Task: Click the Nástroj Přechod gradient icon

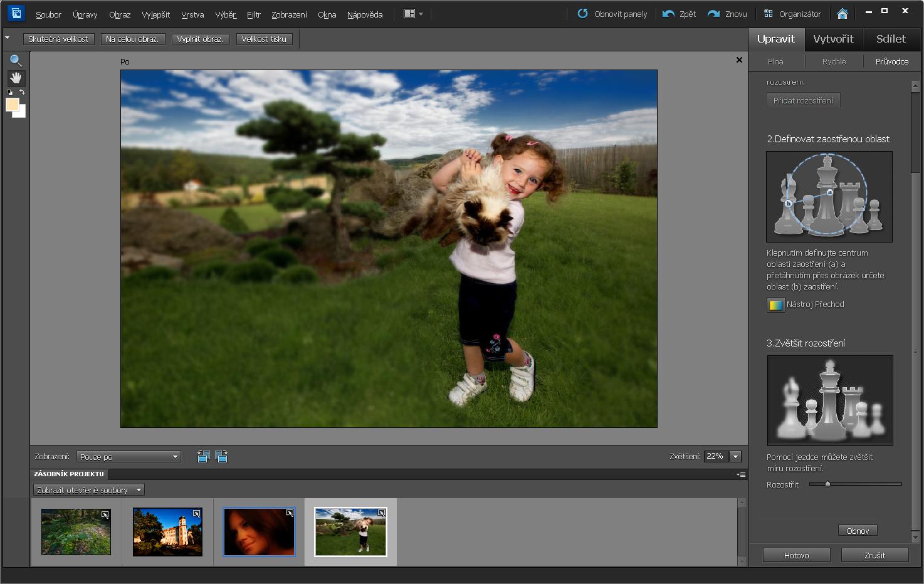Action: pyautogui.click(x=775, y=305)
